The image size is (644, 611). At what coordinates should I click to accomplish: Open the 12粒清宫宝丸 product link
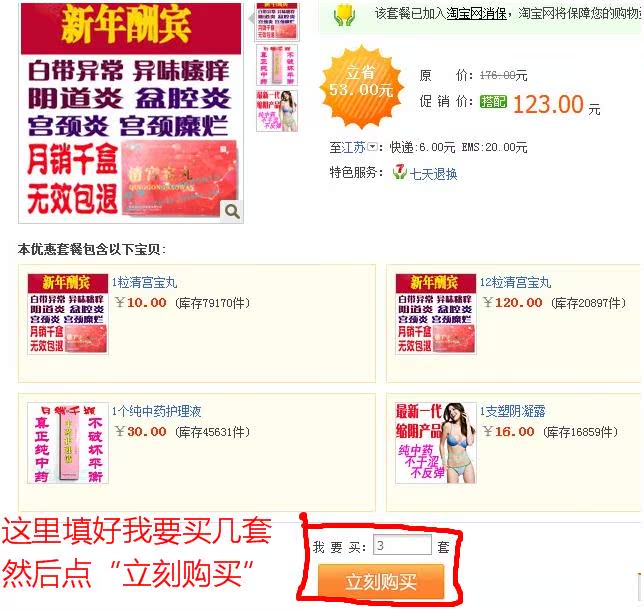click(x=515, y=282)
